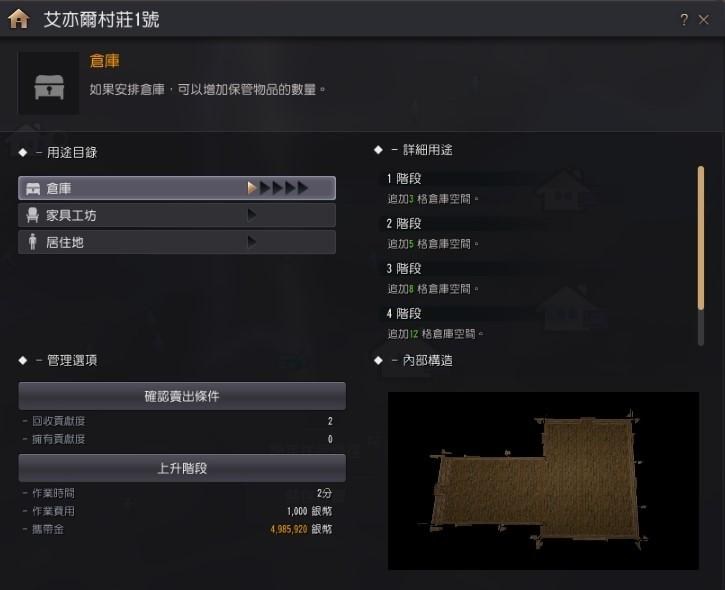Click the person icon beside 居住地
Image resolution: width=725 pixels, height=590 pixels.
[x=32, y=242]
